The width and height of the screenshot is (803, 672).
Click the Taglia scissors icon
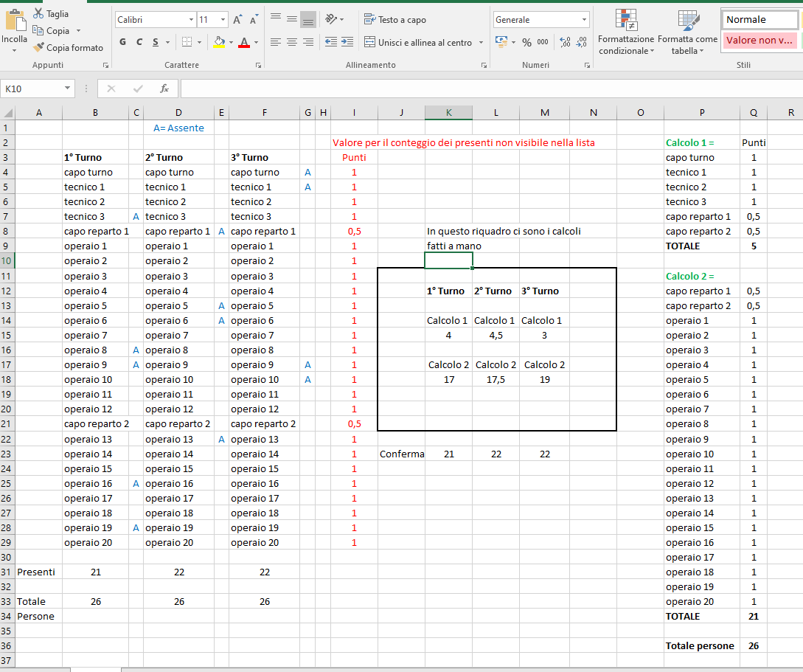tap(38, 13)
